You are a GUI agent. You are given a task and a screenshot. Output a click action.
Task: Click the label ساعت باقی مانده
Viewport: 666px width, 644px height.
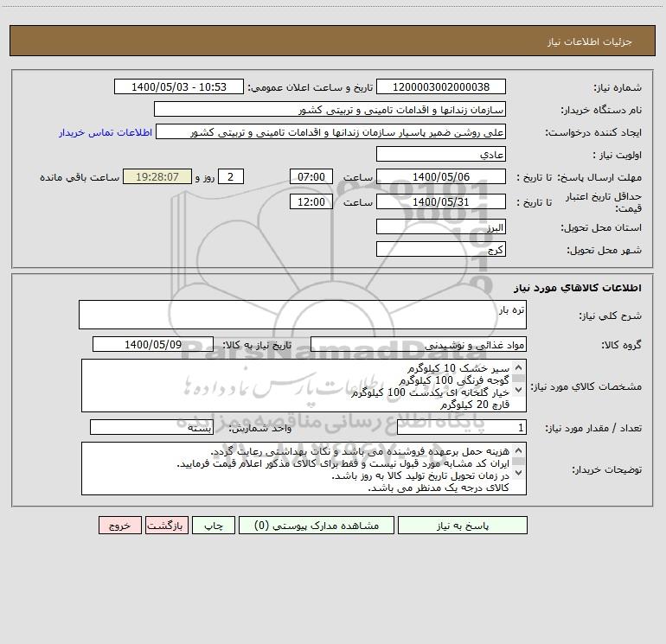point(80,177)
